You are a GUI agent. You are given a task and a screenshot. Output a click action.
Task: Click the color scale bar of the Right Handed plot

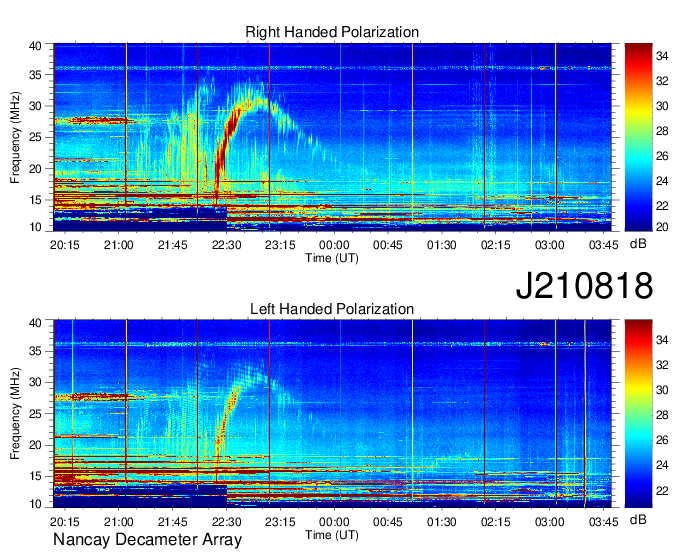(x=638, y=137)
